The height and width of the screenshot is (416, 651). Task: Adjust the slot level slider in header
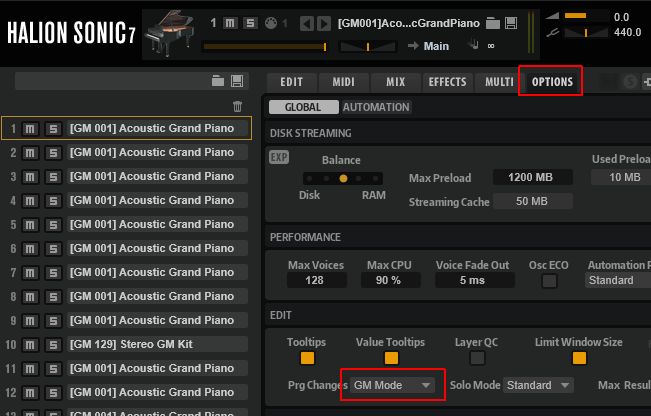(265, 47)
